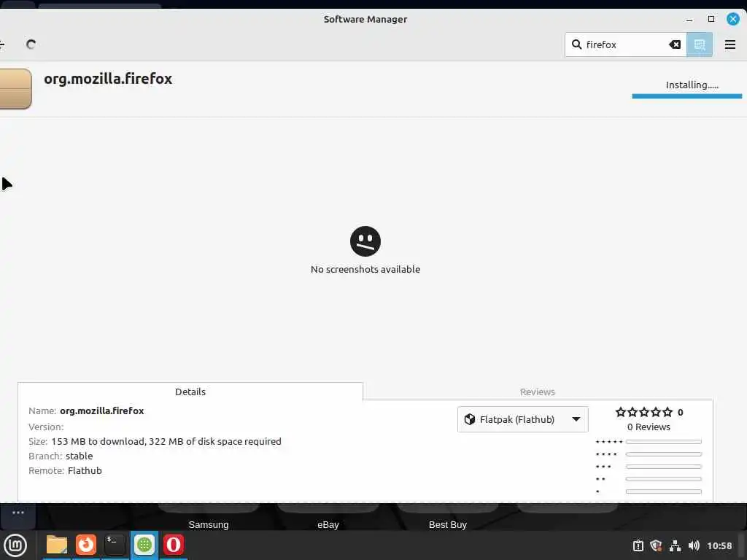Toggle the search in descriptions button

click(700, 44)
